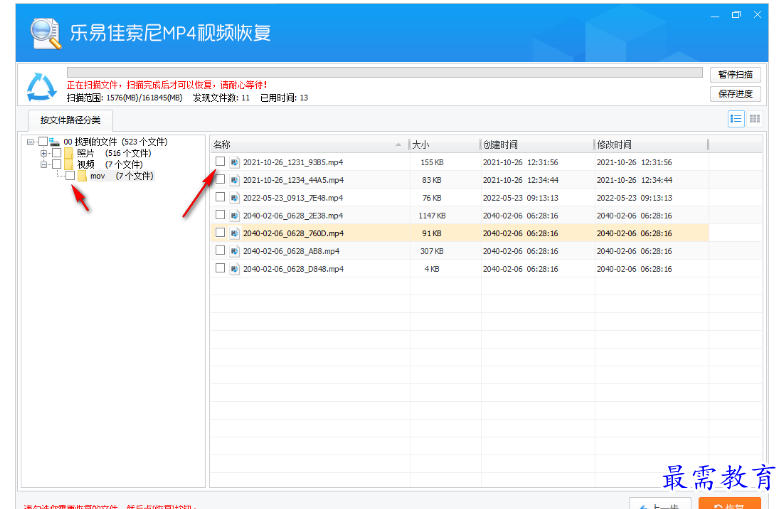Click the 暂停扫描 button

[x=735, y=74]
